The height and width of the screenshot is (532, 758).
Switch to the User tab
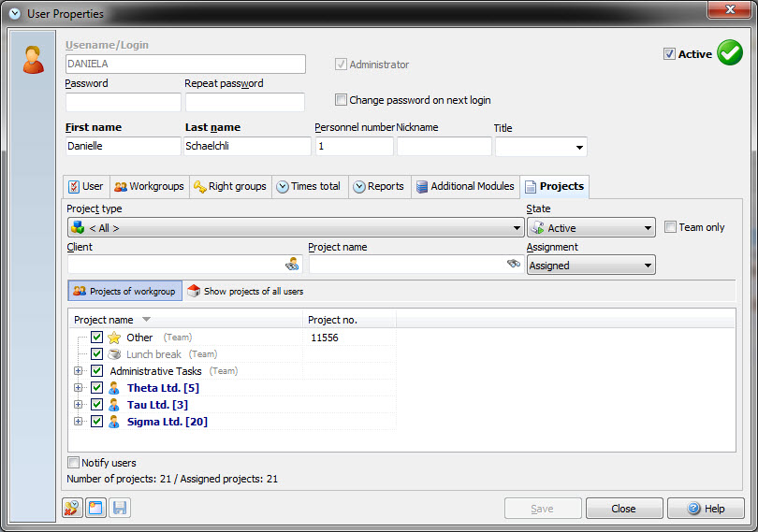(x=86, y=186)
